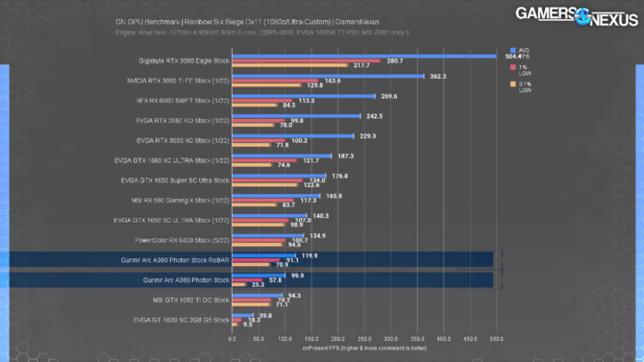
Task: Click the '362.3' average FPS value
Action: 437,77
